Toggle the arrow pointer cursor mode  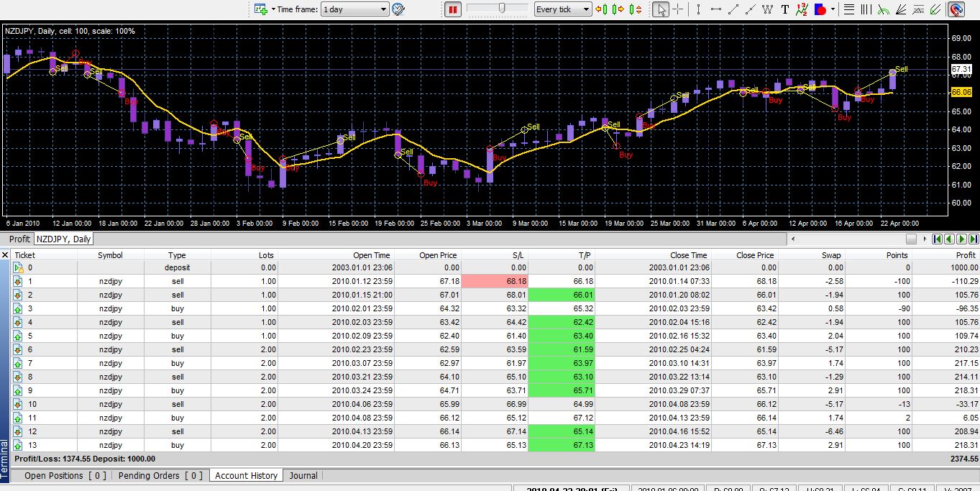click(x=660, y=9)
